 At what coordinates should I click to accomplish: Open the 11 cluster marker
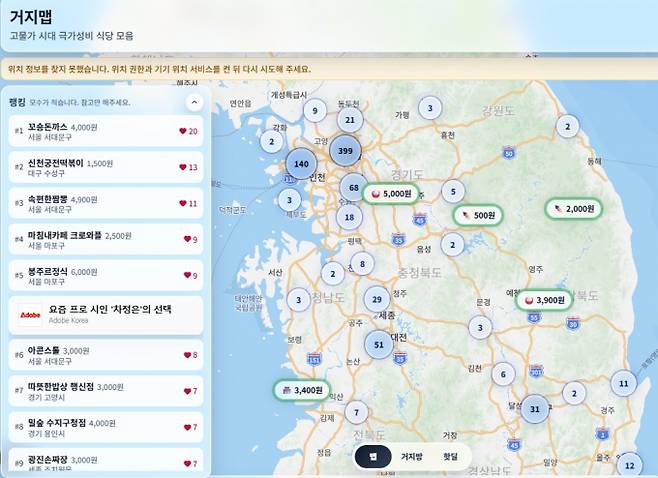pos(624,383)
